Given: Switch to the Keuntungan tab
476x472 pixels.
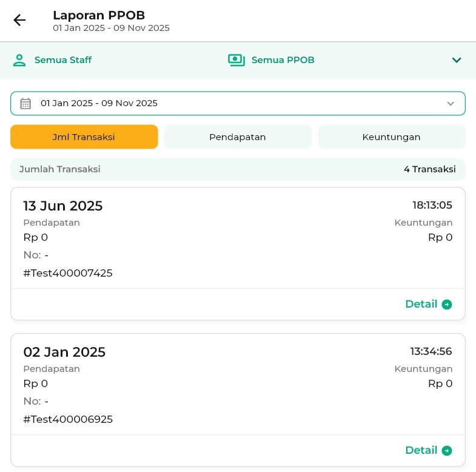Looking at the screenshot, I should point(391,137).
